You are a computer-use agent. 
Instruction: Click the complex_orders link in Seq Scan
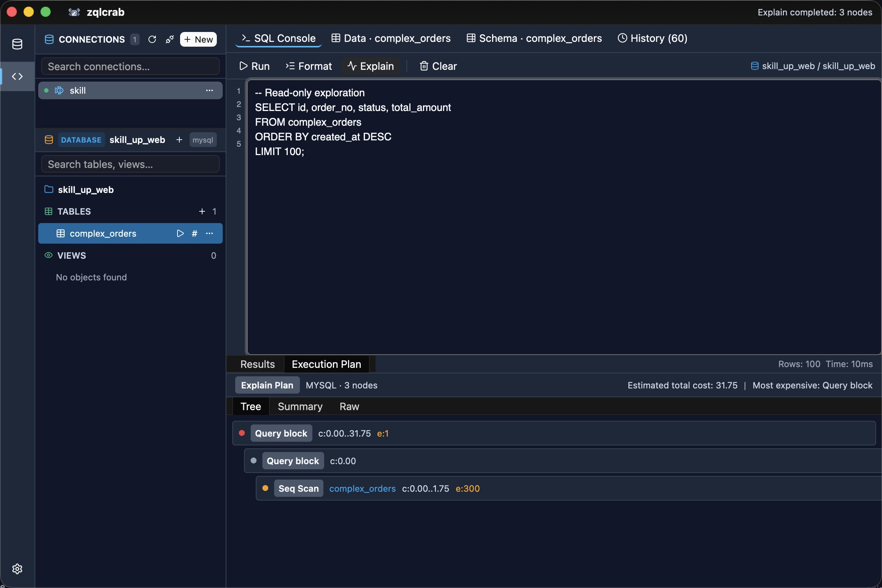click(x=362, y=488)
